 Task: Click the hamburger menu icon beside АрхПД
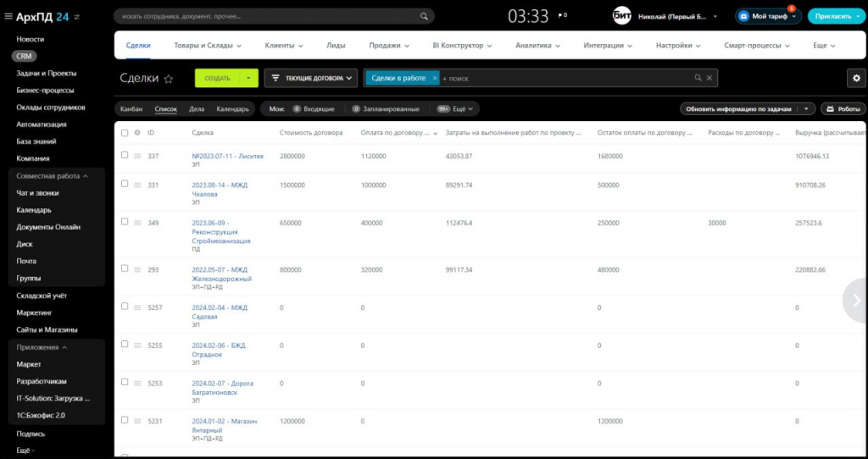pyautogui.click(x=8, y=16)
